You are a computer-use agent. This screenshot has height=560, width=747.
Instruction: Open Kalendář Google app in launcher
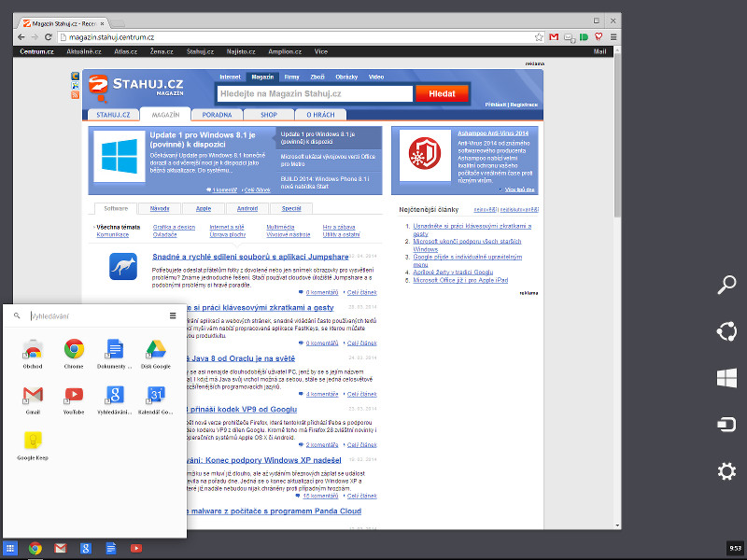(x=156, y=399)
